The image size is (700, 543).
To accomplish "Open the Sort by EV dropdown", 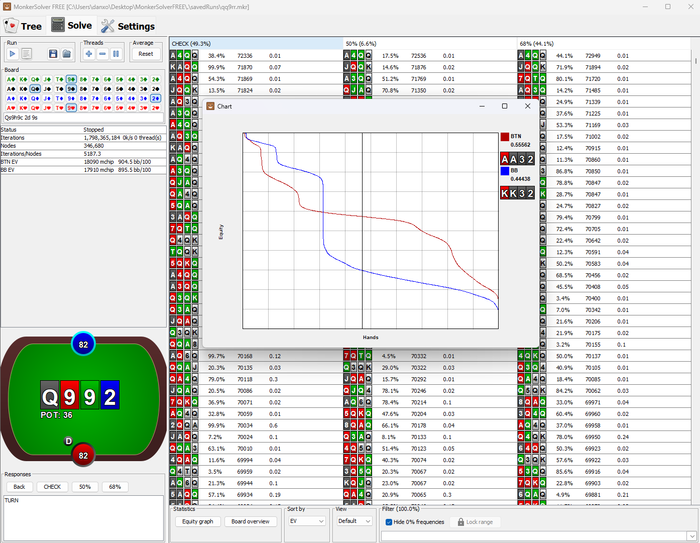I will (x=307, y=521).
